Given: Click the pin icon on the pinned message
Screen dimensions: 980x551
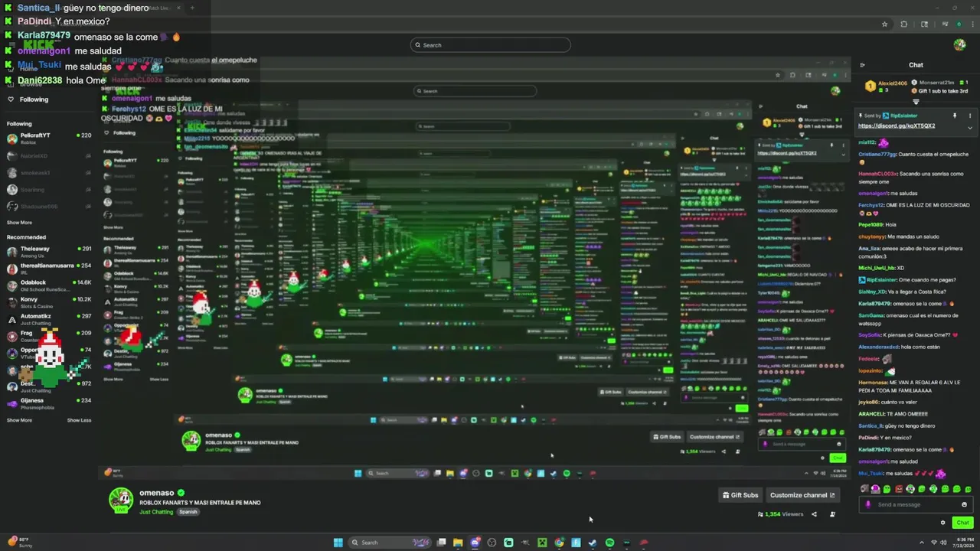Looking at the screenshot, I should [955, 116].
